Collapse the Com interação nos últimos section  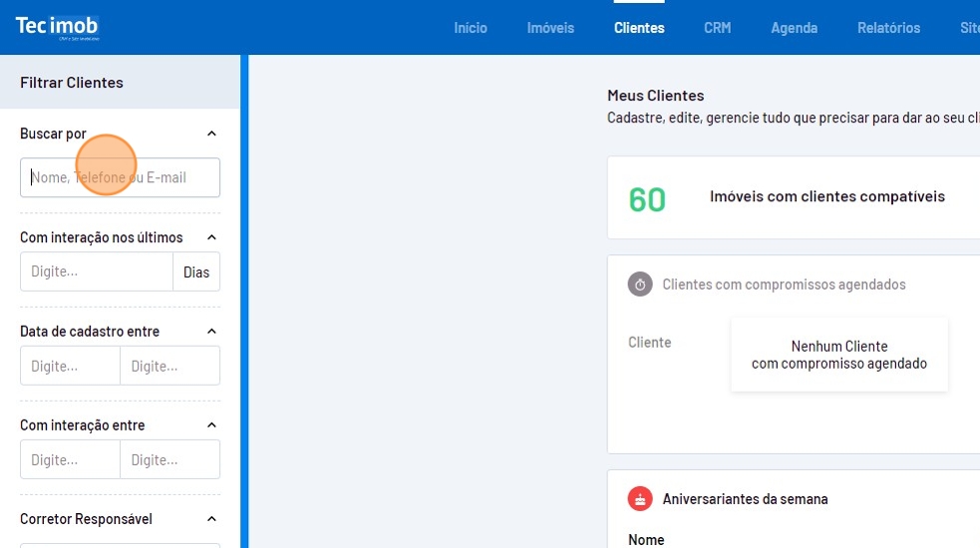tap(210, 238)
